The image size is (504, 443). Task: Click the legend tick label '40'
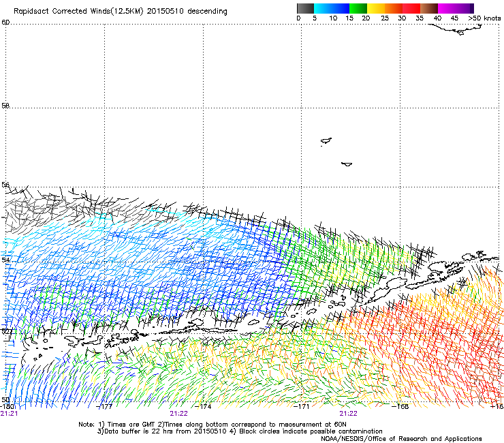pos(437,18)
